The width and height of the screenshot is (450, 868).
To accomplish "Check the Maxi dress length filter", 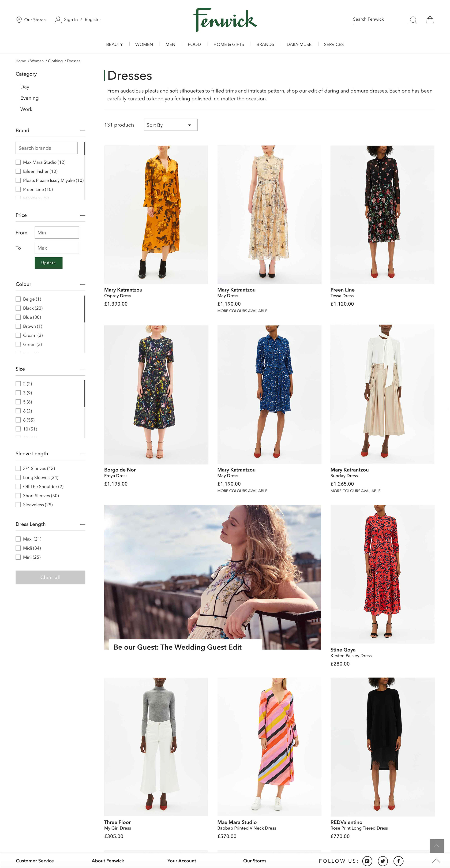I will 18,539.
